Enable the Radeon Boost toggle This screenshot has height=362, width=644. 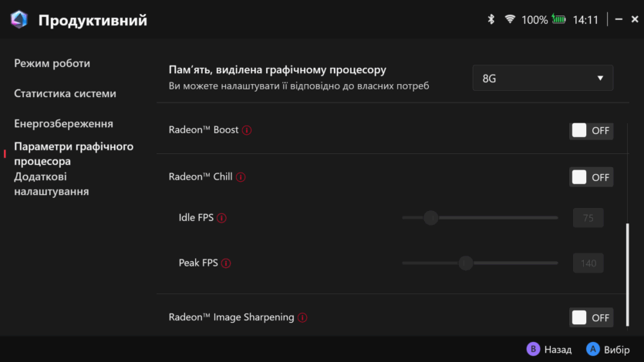591,130
